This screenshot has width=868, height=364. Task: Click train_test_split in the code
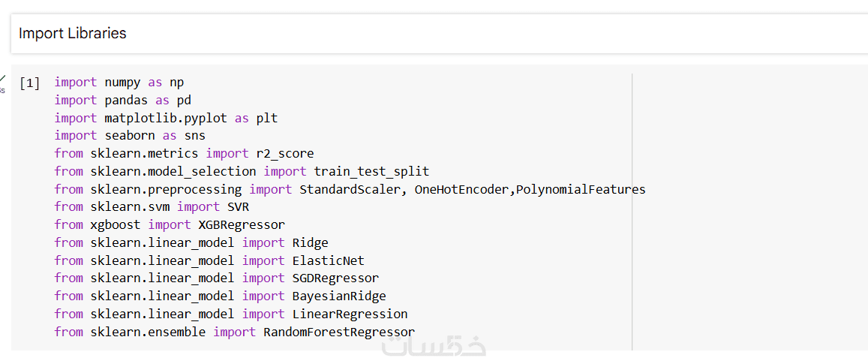click(371, 171)
